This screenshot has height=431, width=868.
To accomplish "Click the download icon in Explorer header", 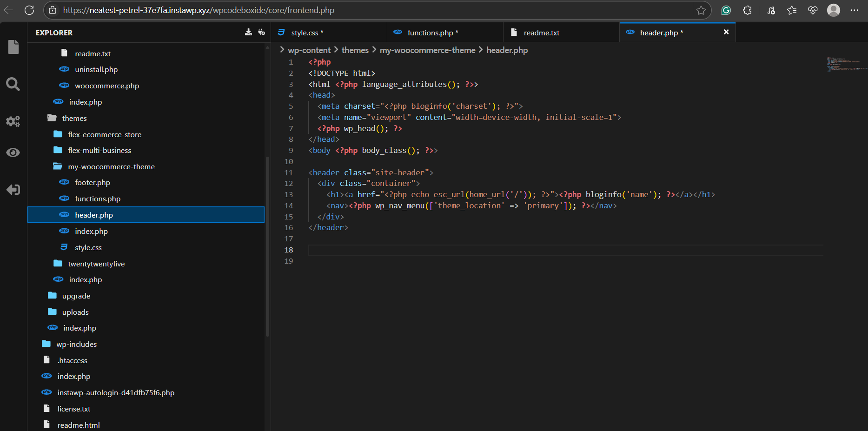I will click(249, 32).
